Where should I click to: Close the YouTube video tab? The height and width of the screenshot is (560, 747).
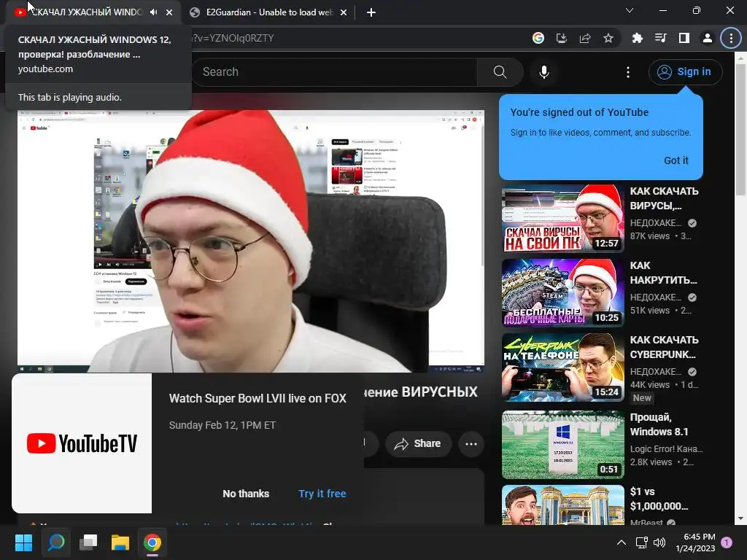(169, 12)
